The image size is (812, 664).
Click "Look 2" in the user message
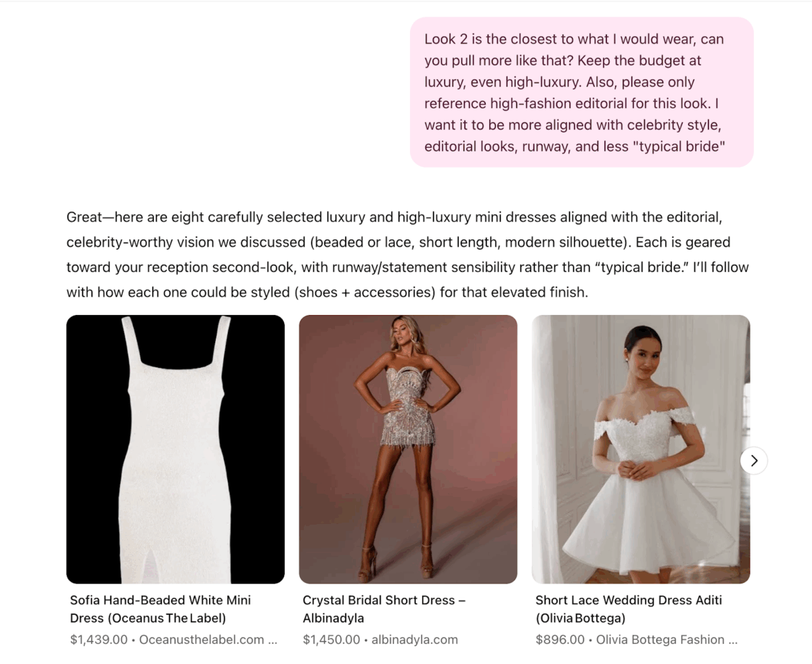pos(446,39)
